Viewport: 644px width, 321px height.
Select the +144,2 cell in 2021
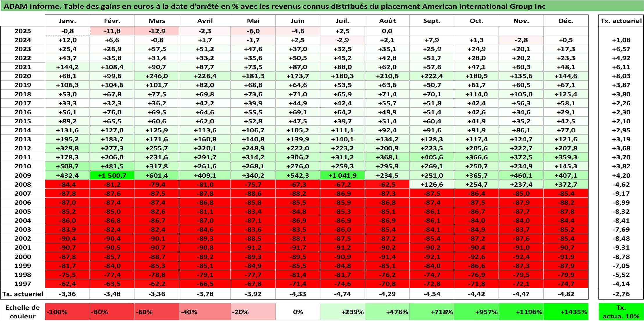point(67,67)
